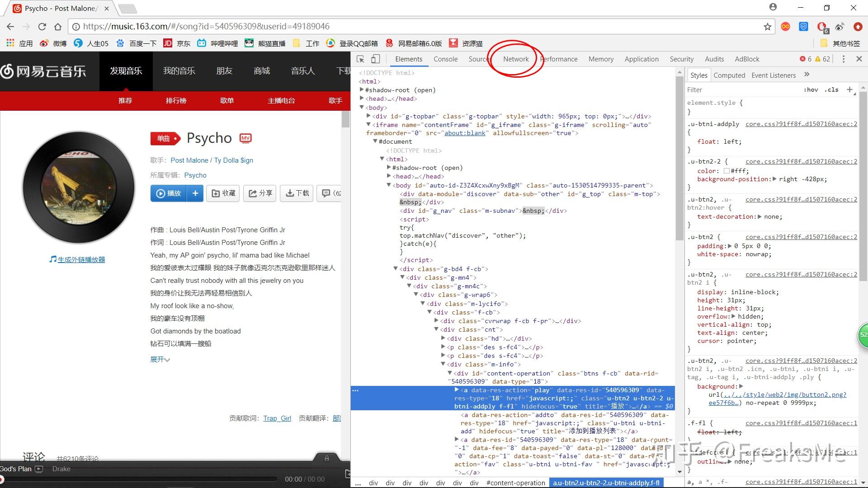Viewport: 868px width, 488px height.
Task: Click the white #fff color swatch
Action: [726, 171]
